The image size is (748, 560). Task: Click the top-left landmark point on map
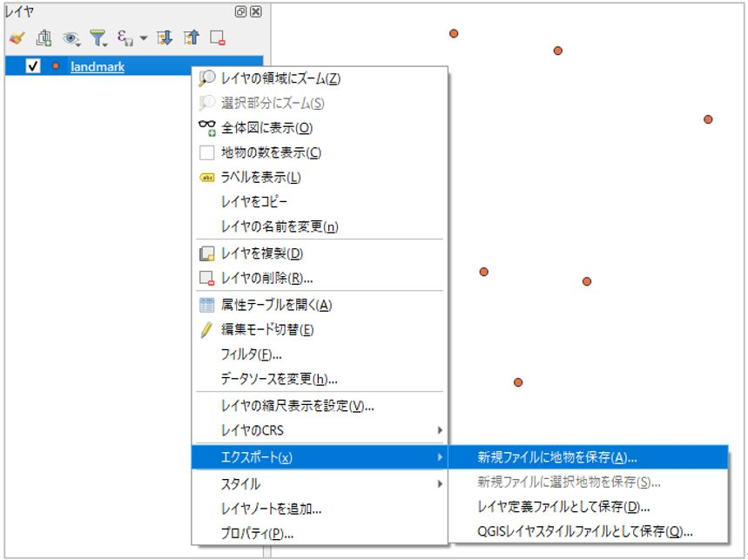pyautogui.click(x=454, y=33)
